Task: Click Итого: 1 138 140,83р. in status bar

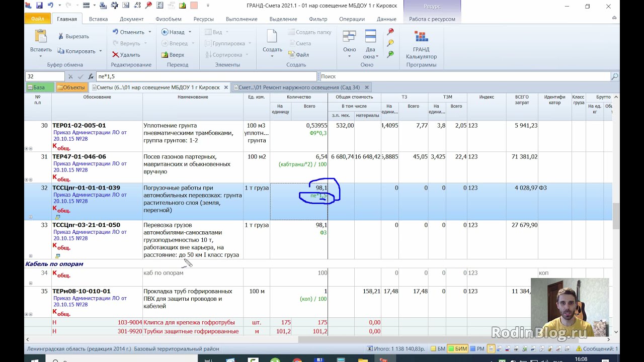Action: [397, 349]
